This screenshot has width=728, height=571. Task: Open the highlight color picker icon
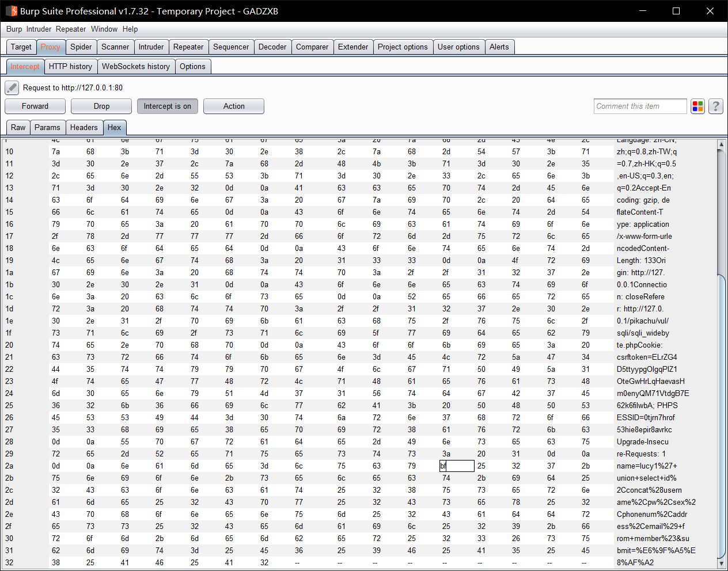coord(698,106)
